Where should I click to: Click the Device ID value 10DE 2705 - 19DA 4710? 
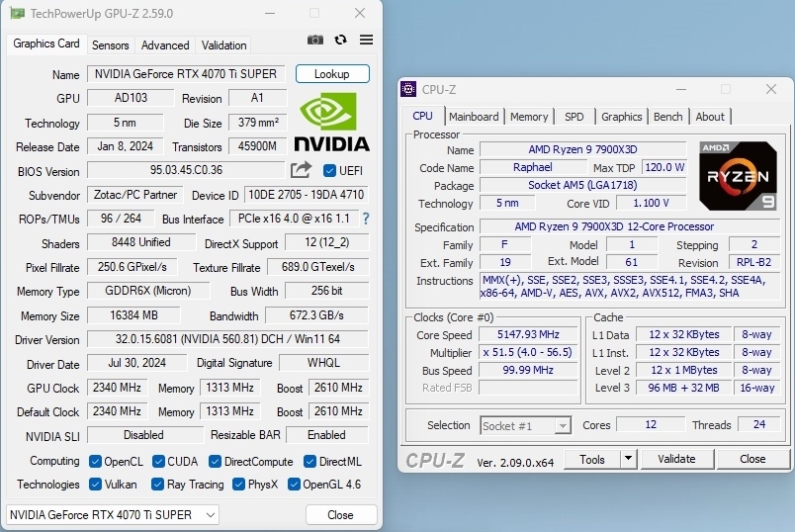coord(307,195)
